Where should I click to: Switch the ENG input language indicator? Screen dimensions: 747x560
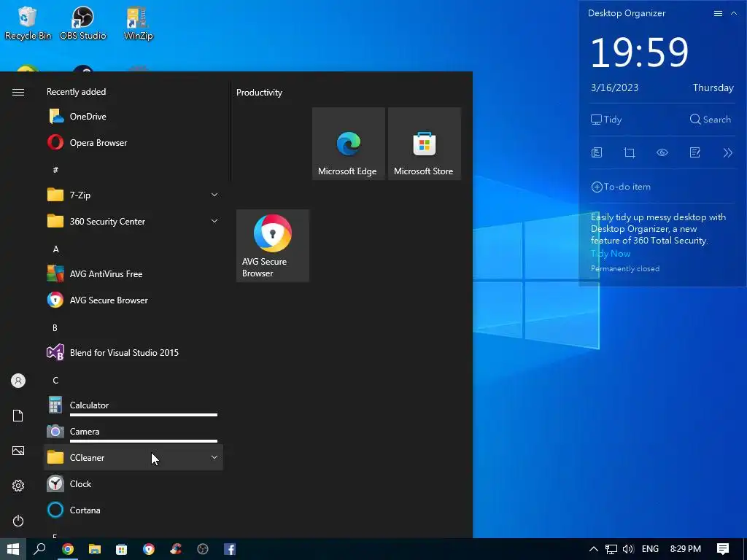coord(650,549)
